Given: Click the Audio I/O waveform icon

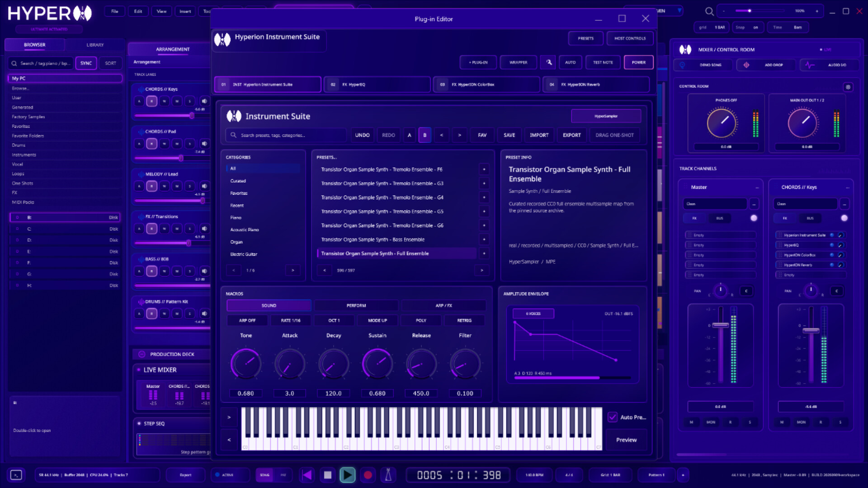Looking at the screenshot, I should coord(809,65).
